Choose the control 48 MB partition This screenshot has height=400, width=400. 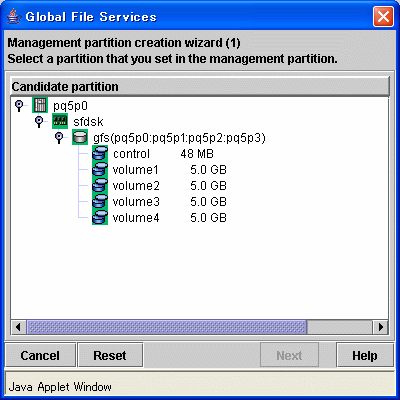[163, 153]
